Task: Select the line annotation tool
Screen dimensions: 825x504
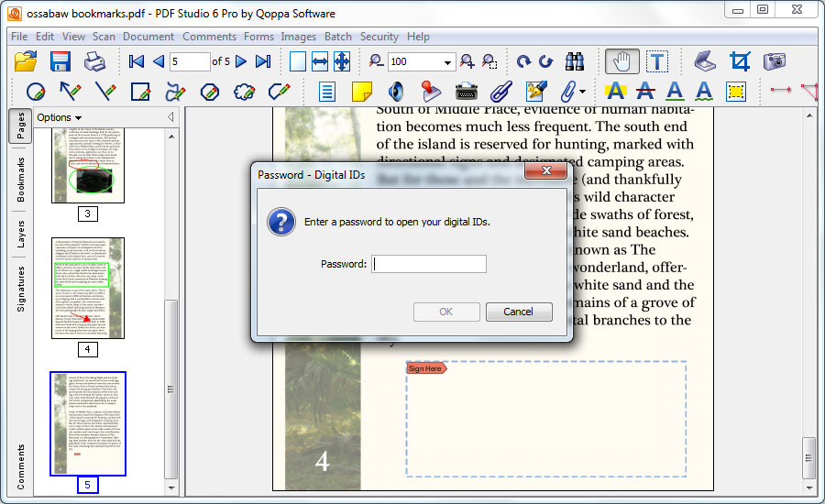Action: 105,92
